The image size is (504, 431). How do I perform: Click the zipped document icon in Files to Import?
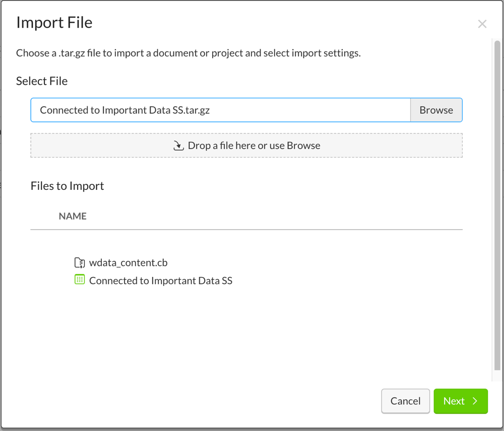(x=80, y=262)
